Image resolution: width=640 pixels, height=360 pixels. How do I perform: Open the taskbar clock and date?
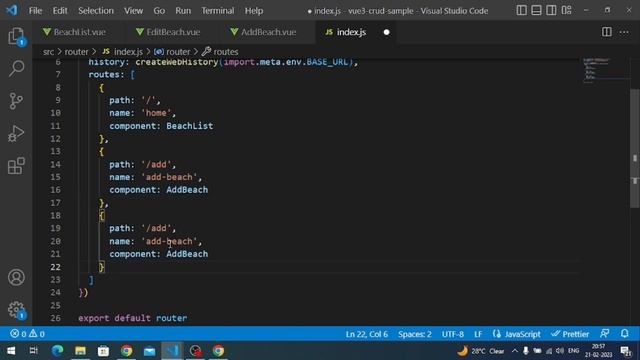(598, 351)
